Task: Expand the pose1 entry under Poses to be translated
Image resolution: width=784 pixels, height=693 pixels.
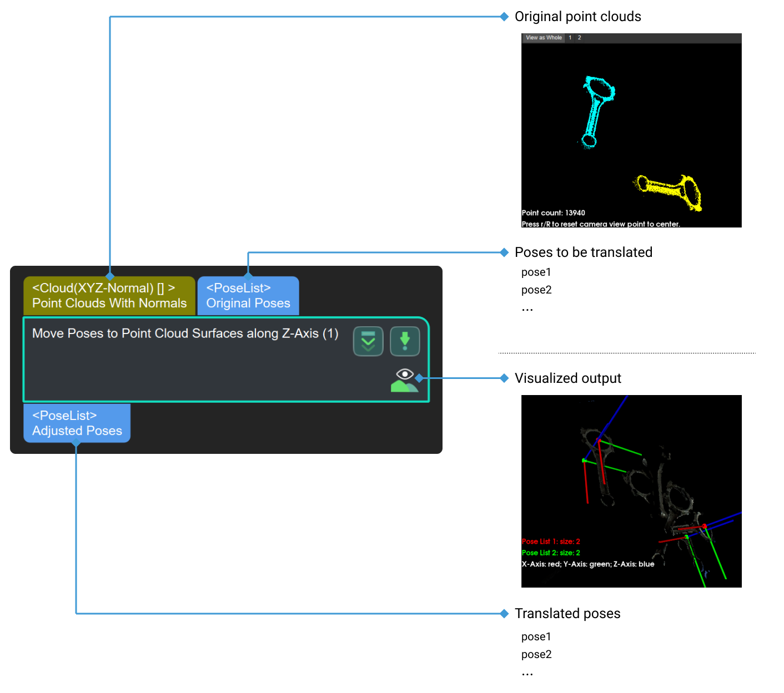Action: tap(536, 272)
